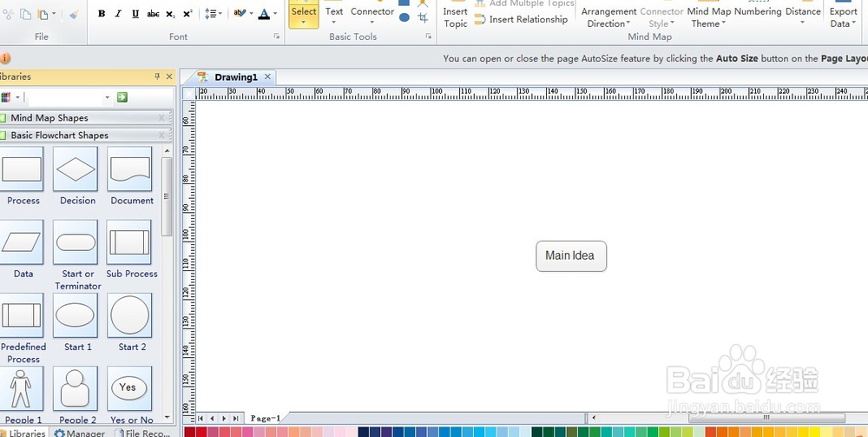Select the Process shape
868x437 pixels.
point(23,169)
